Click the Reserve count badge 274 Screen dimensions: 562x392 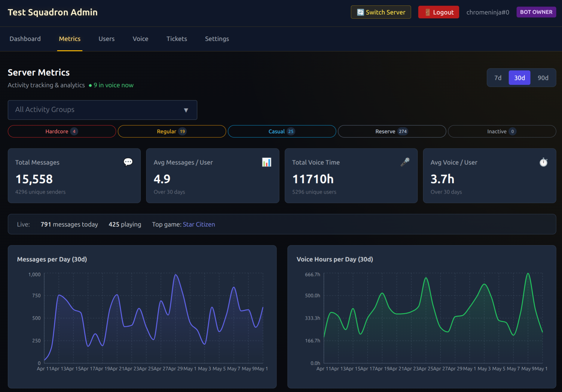tap(403, 131)
